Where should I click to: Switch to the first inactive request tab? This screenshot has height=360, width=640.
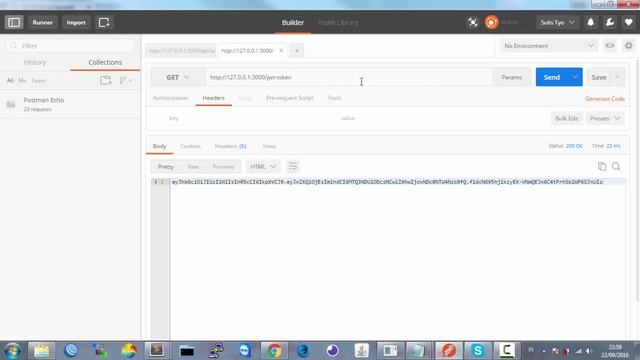(x=182, y=51)
